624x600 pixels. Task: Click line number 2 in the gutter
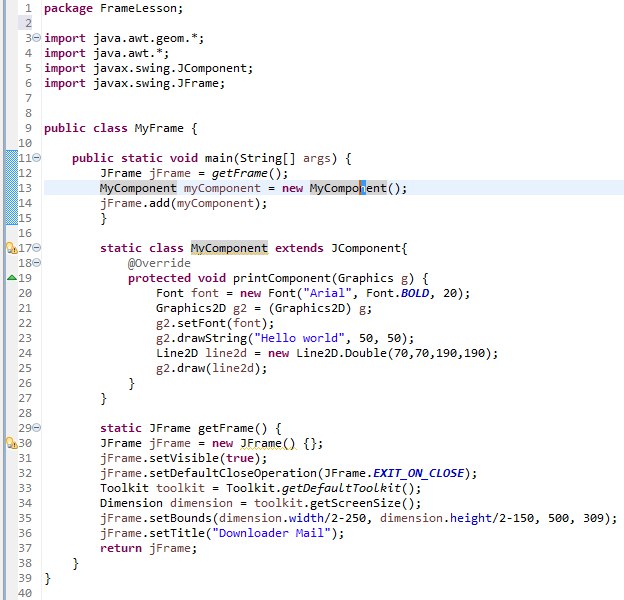point(28,23)
